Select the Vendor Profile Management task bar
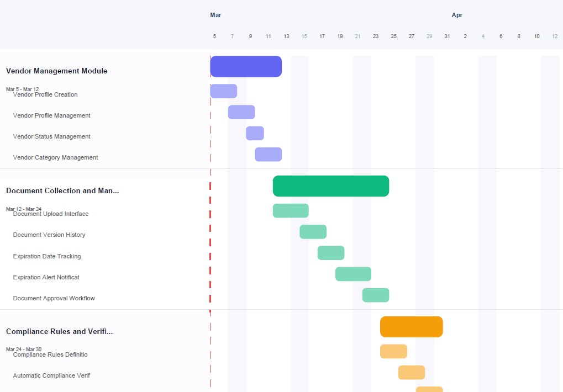The width and height of the screenshot is (563, 392). pos(241,112)
